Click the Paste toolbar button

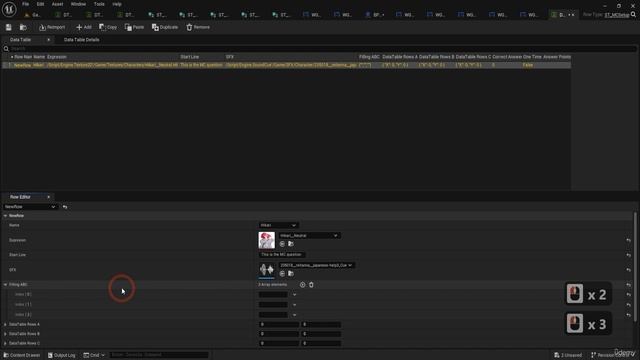[x=134, y=27]
